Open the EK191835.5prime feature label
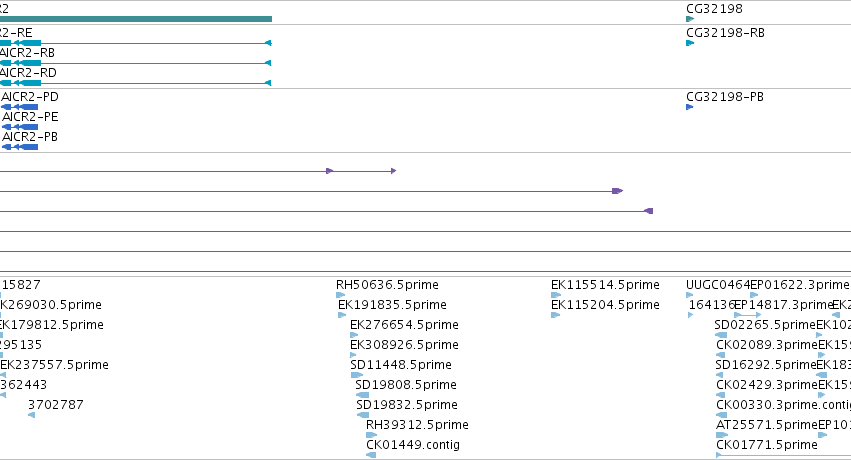This screenshot has height=460, width=851. click(x=392, y=305)
